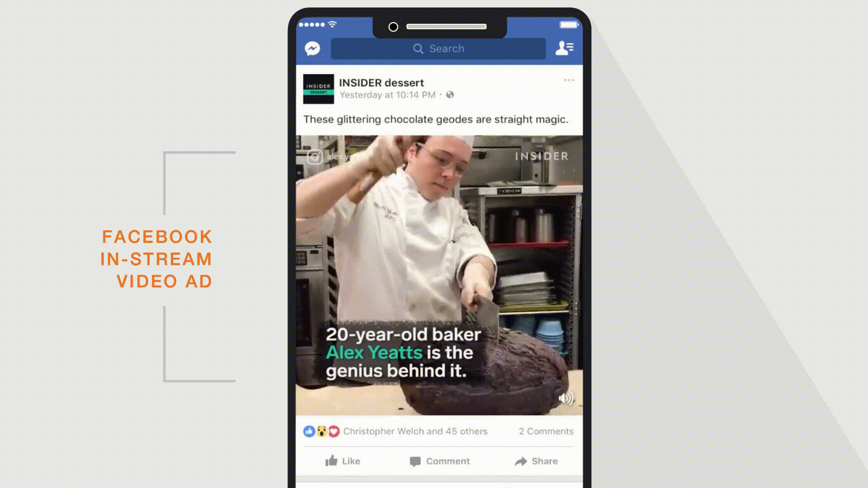Click the Comment button
The height and width of the screenshot is (488, 868).
click(x=439, y=461)
